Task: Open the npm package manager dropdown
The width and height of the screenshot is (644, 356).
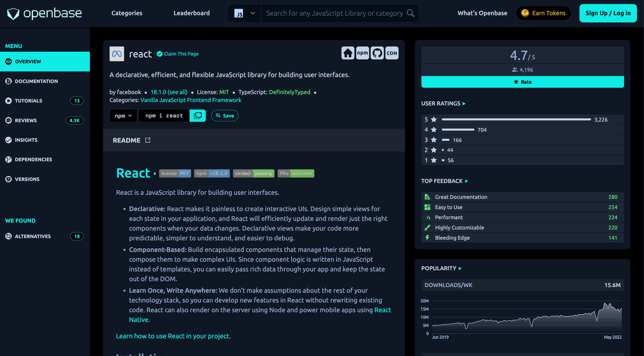Action: point(123,116)
